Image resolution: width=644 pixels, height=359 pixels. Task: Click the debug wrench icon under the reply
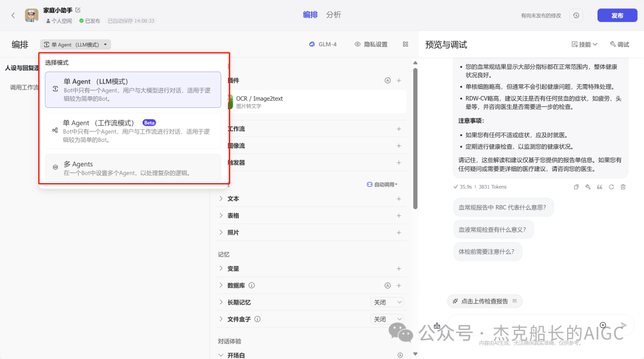(588, 187)
